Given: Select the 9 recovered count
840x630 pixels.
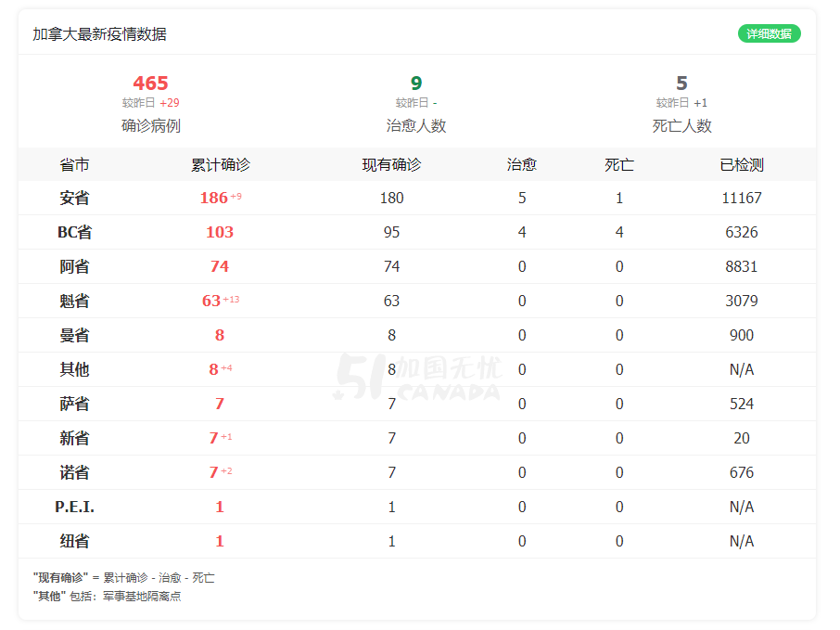Looking at the screenshot, I should pyautogui.click(x=416, y=84).
